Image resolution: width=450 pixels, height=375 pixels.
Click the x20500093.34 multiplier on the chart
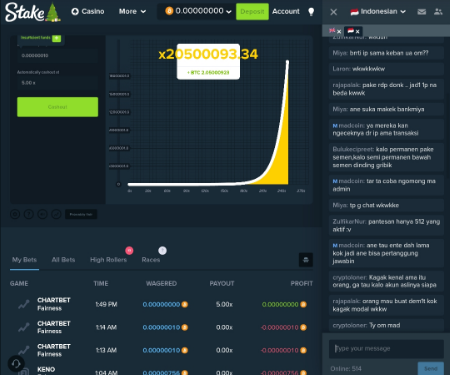[x=208, y=54]
